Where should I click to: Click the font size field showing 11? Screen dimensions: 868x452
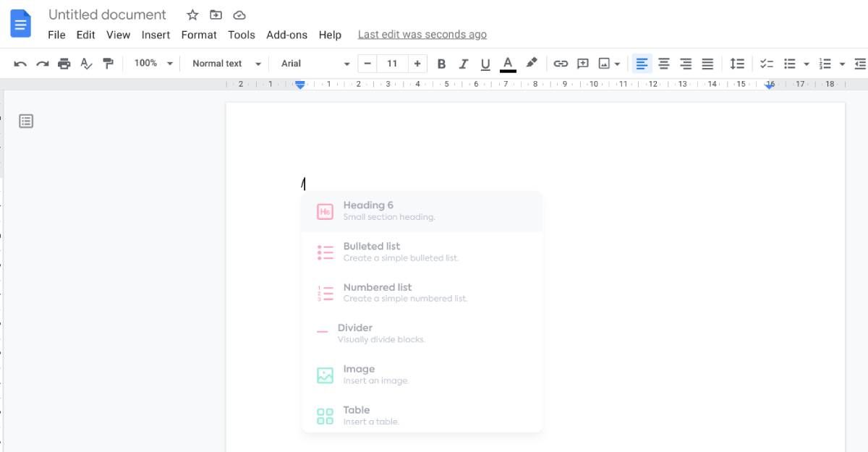coord(392,64)
